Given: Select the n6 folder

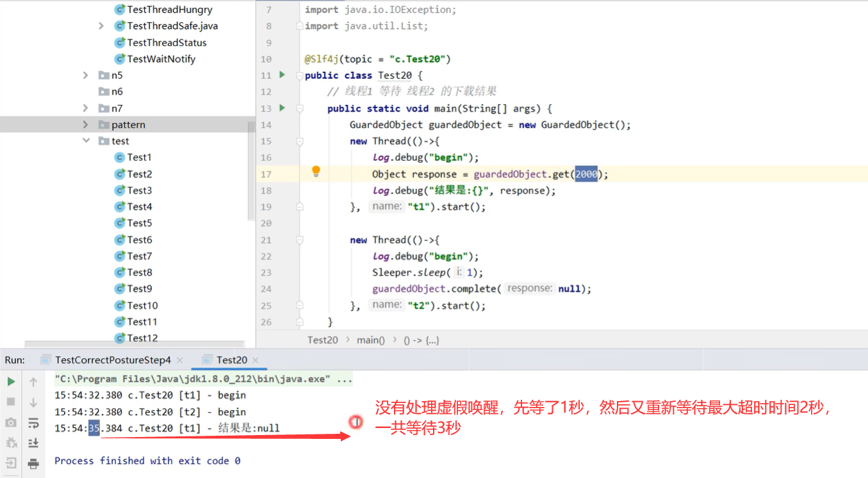Looking at the screenshot, I should (110, 92).
